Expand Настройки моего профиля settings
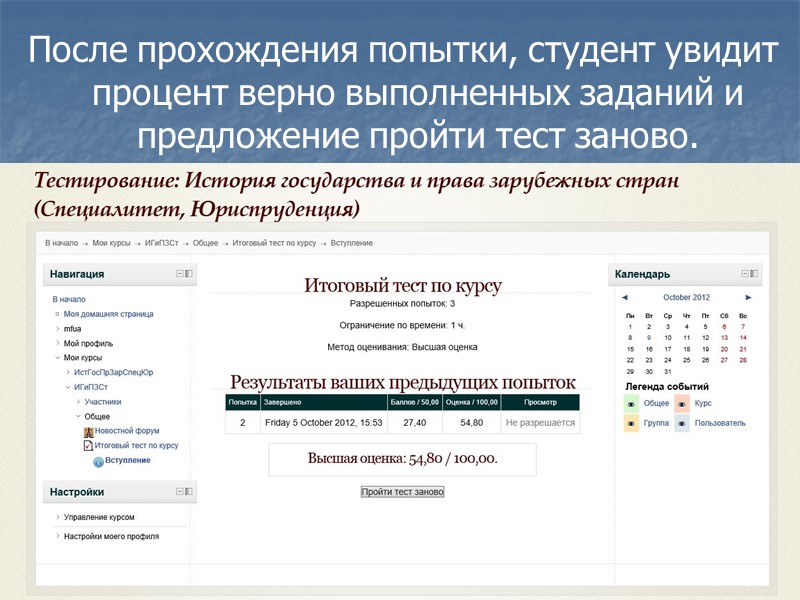Viewport: 800px width, 600px height. tap(58, 536)
